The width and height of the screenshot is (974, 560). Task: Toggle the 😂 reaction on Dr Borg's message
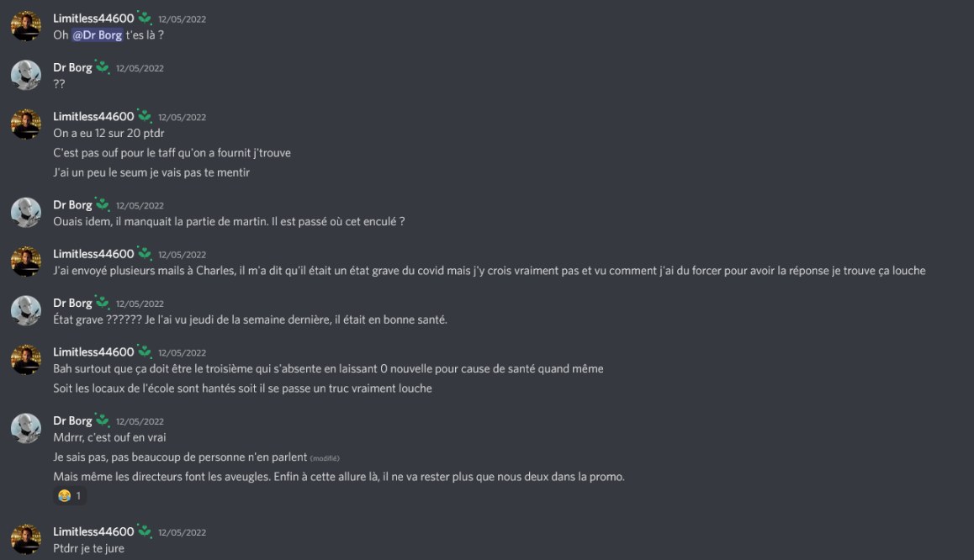(64, 495)
